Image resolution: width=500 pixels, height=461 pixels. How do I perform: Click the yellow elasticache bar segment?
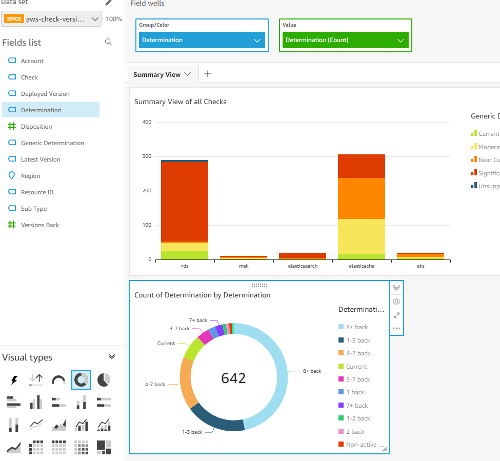pos(361,236)
